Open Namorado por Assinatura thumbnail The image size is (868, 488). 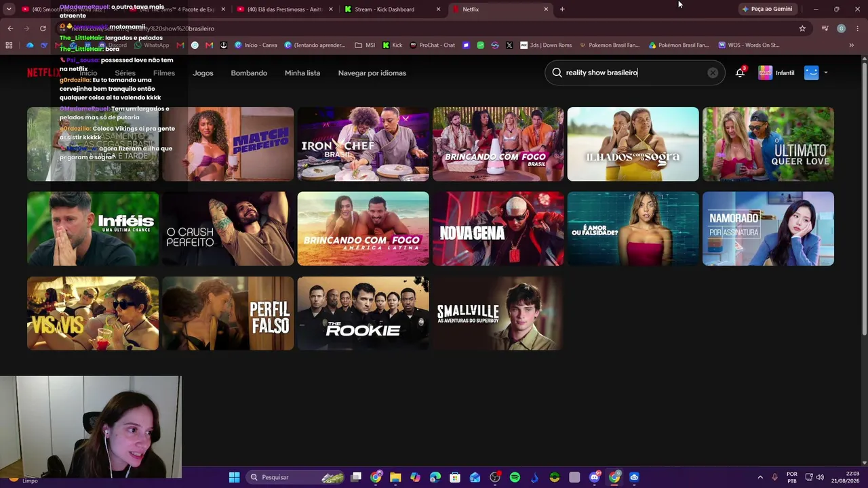(x=768, y=228)
